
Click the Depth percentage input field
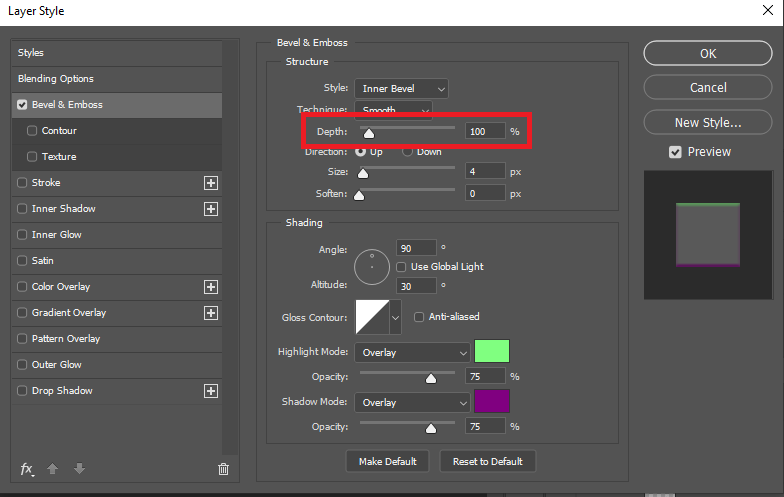coord(485,132)
